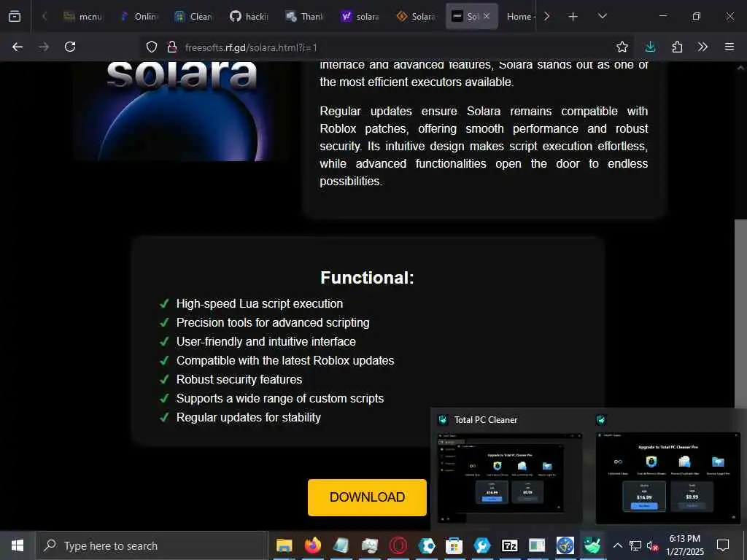Screen dimensions: 747x560
Task: Click 'High-speed Lua script execution' text
Action: point(260,304)
